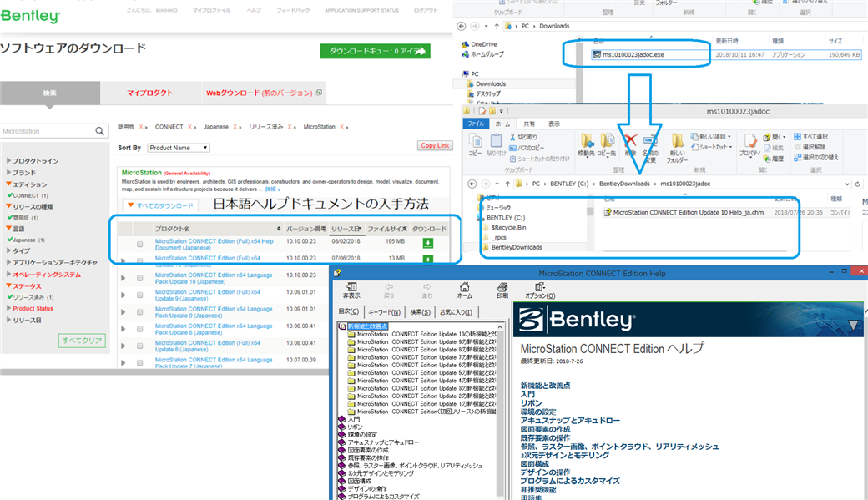Screen dimensions: 868x500
Task: Click Copy path (パスのコピー) in ribbon
Action: pos(527,148)
